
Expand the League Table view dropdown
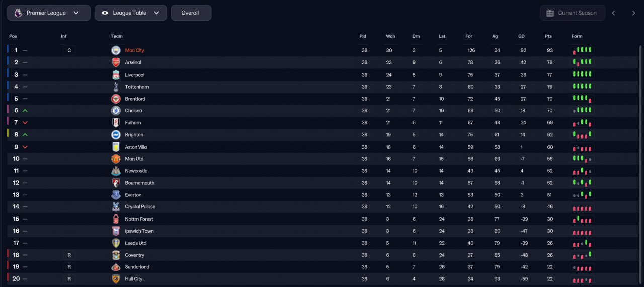tap(131, 13)
